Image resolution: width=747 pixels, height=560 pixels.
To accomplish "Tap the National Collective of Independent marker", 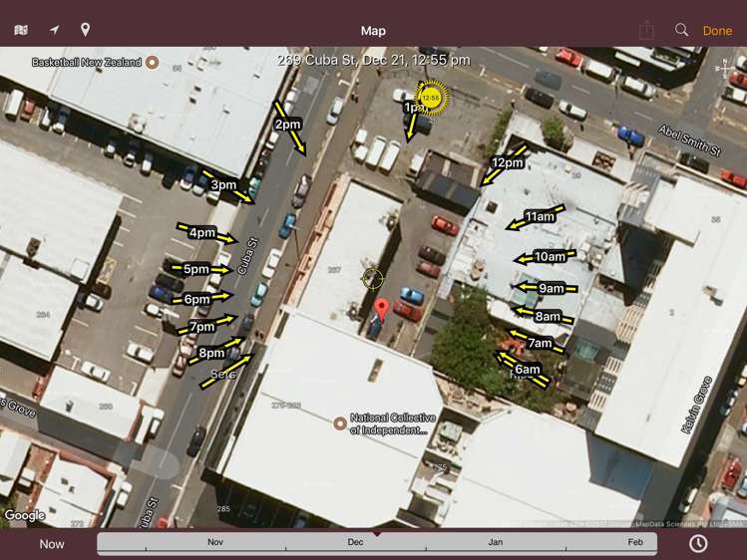I will tap(340, 423).
